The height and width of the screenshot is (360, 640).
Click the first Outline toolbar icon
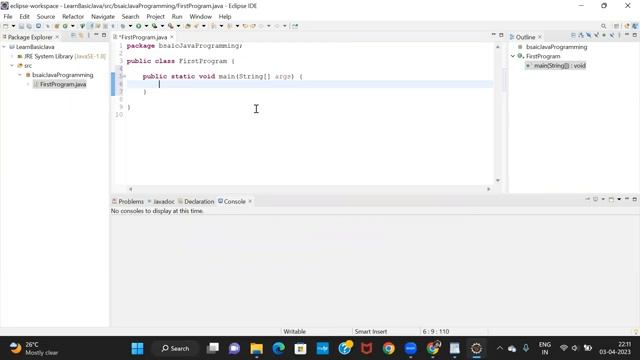pos(573,36)
